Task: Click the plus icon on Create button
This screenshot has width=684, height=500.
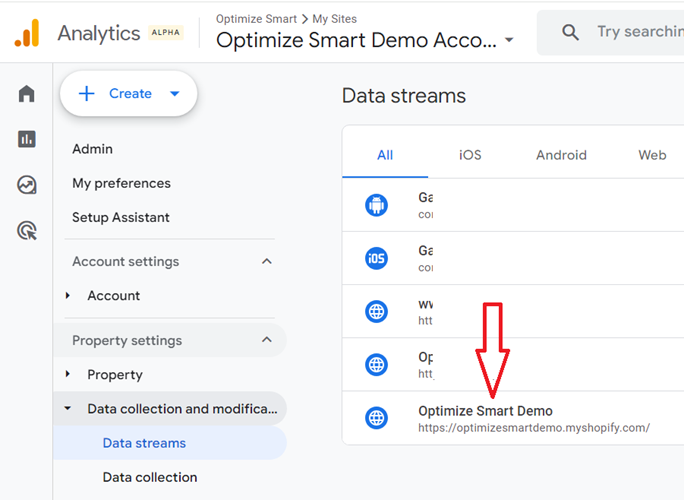Action: pos(86,93)
